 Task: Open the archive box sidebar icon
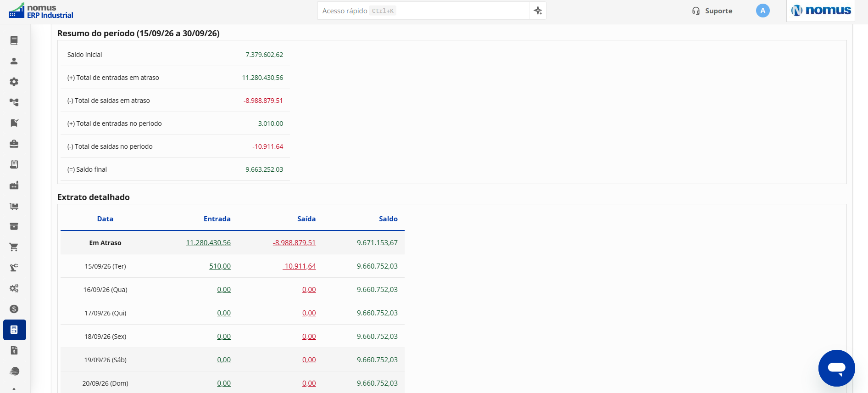coord(14,226)
